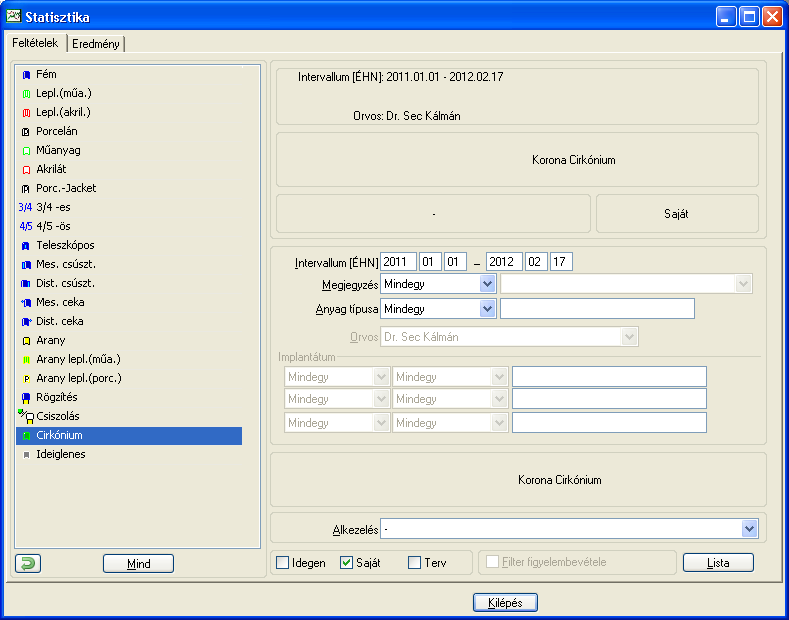
Task: Click the Porcelán crown icon
Action: 26,132
